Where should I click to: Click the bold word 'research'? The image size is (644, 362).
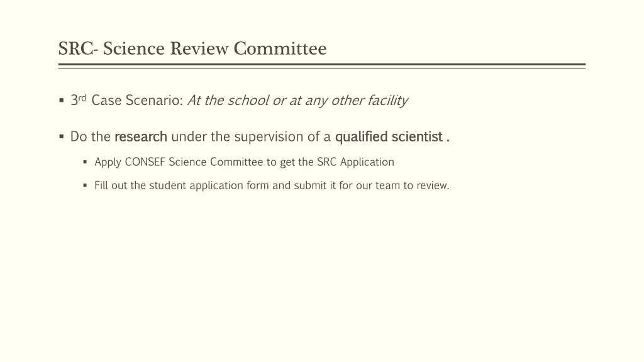tap(141, 136)
